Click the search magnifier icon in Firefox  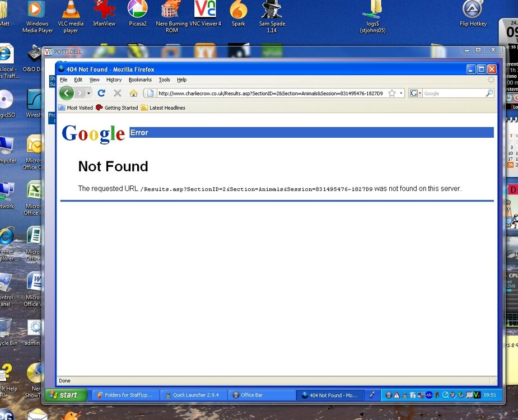pyautogui.click(x=489, y=93)
